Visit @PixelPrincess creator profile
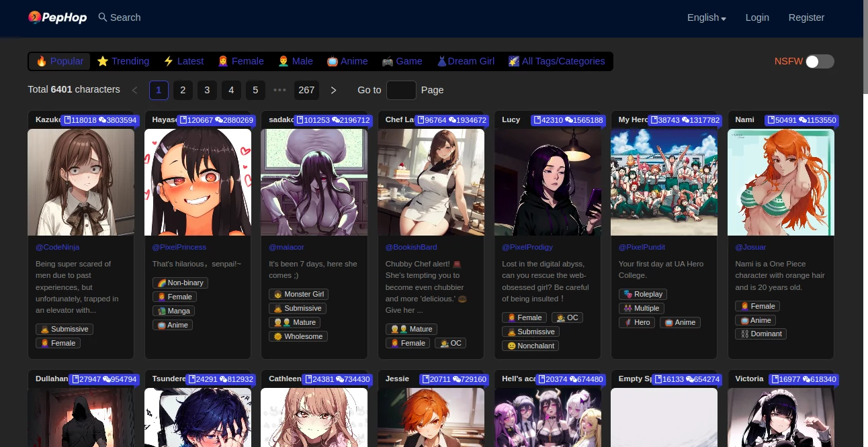 click(x=179, y=247)
